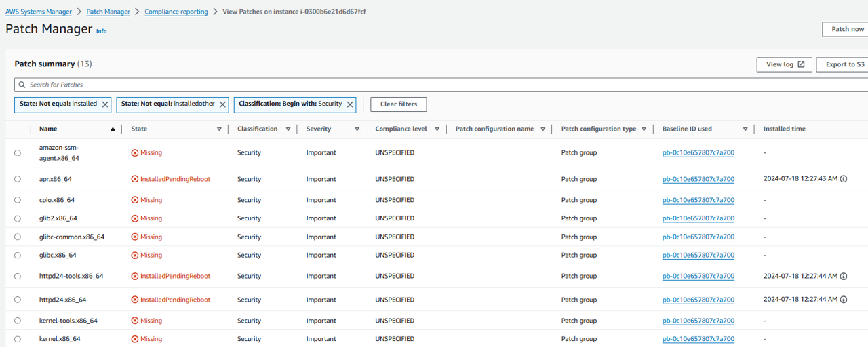This screenshot has height=347, width=868.
Task: Click info icon for httpd24-tools installed time
Action: click(x=844, y=277)
